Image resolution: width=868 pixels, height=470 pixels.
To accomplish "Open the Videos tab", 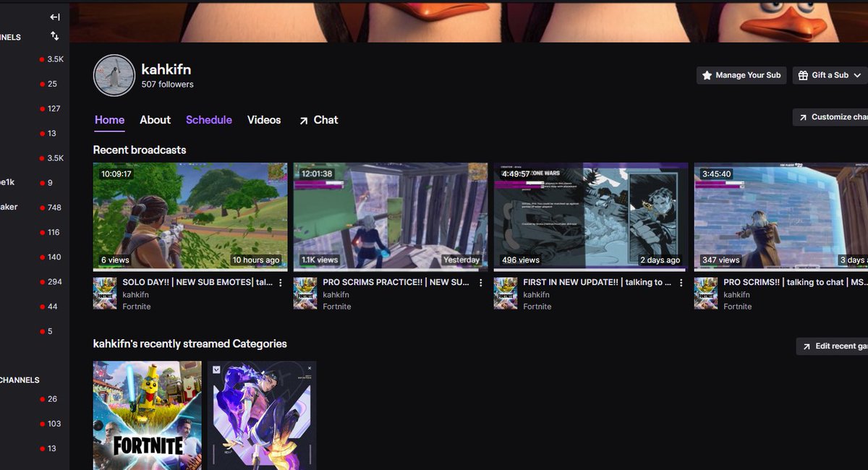I will tap(264, 120).
